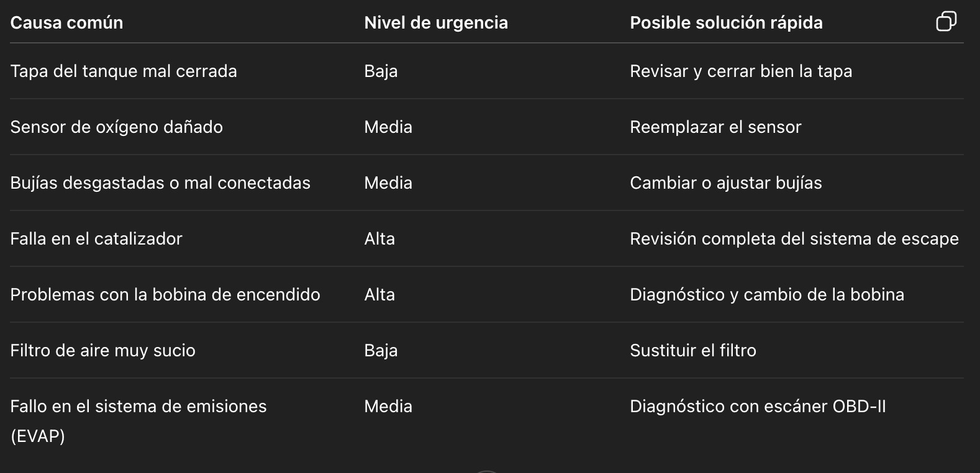
Task: Click 'Diagnóstico y cambio de la bobina'
Action: 767,295
